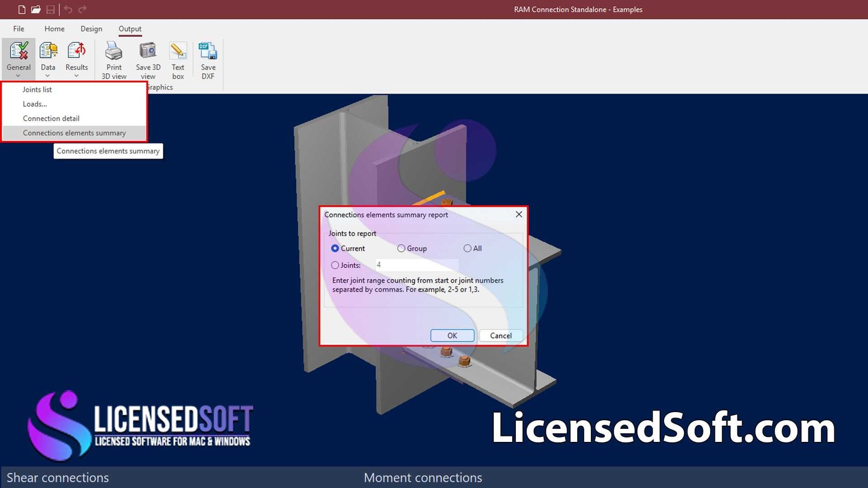This screenshot has height=488, width=868.
Task: Click the Open folder icon in title bar
Action: click(36, 9)
